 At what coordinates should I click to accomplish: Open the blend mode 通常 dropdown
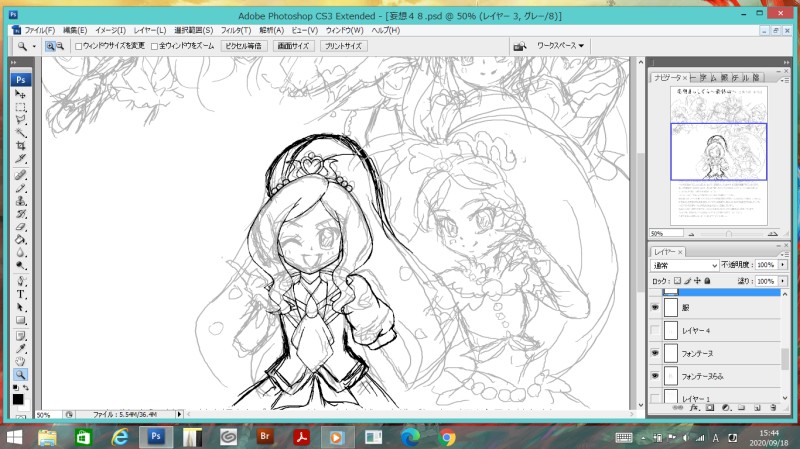pos(685,265)
